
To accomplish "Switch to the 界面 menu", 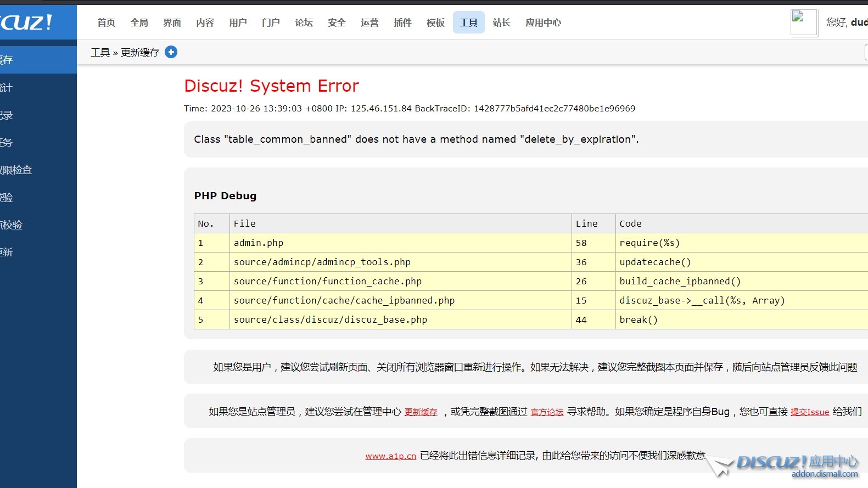I will click(x=172, y=23).
